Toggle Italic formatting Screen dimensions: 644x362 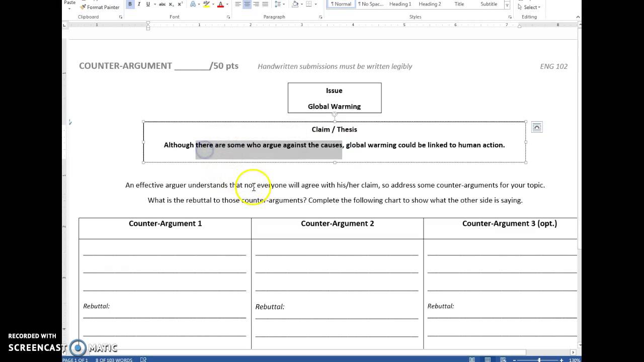point(139,4)
